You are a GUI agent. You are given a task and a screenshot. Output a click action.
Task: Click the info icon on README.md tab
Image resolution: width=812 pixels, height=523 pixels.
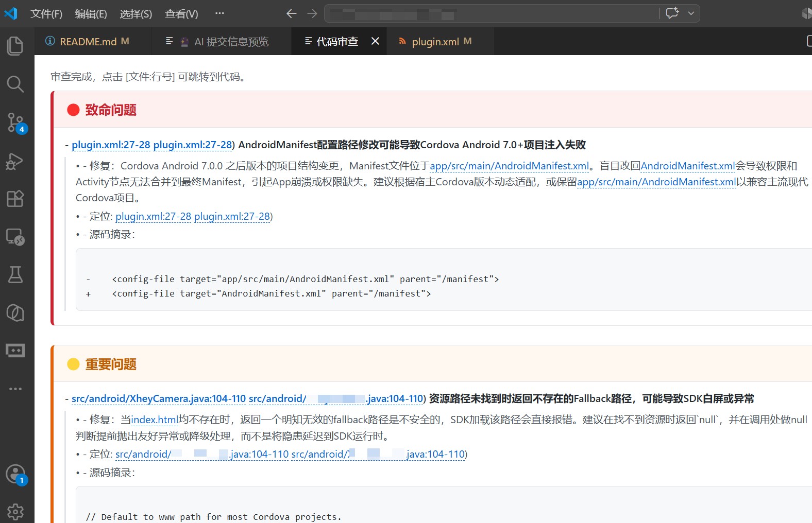point(50,41)
